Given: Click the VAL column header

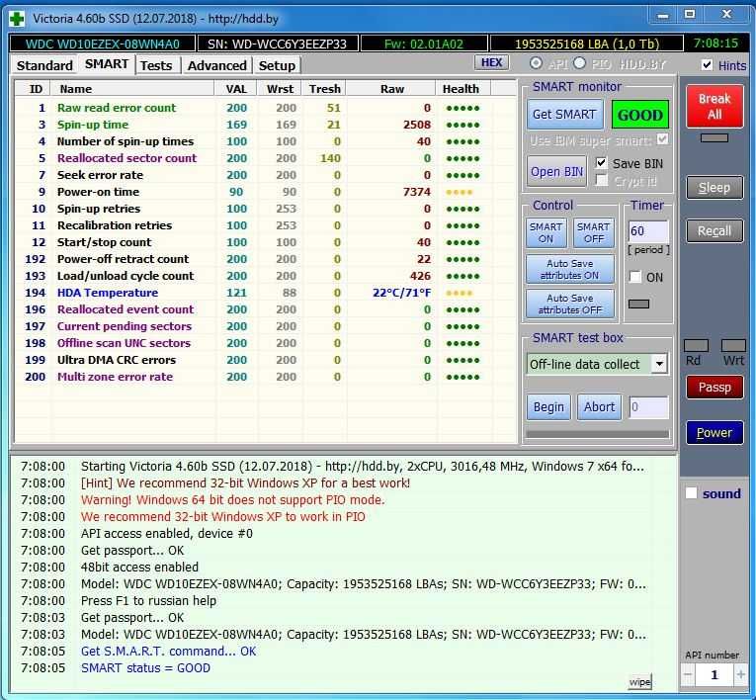Looking at the screenshot, I should (x=236, y=89).
